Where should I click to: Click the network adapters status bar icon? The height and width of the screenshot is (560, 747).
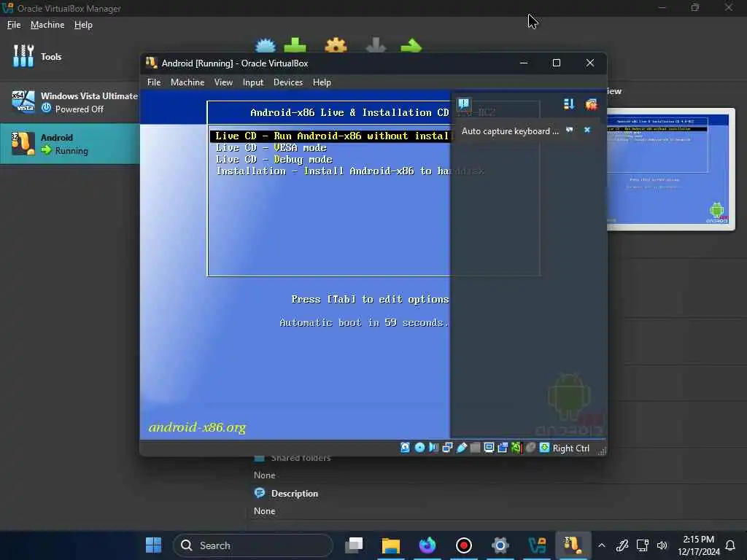point(447,448)
